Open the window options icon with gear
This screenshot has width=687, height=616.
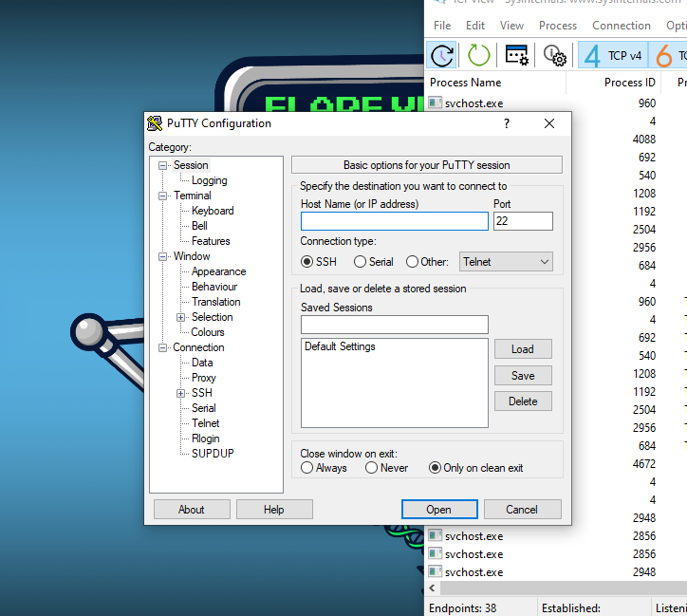pyautogui.click(x=517, y=55)
